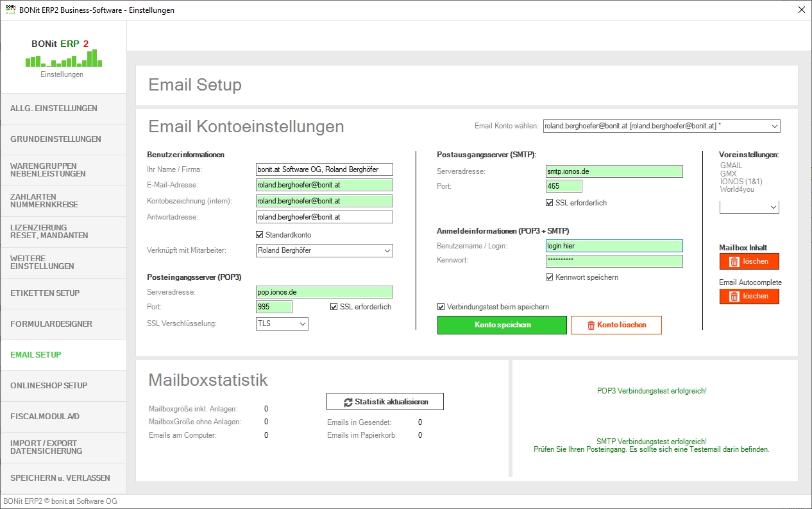Click 'Emails im Papierkorb:' label
This screenshot has height=509, width=812.
(362, 435)
